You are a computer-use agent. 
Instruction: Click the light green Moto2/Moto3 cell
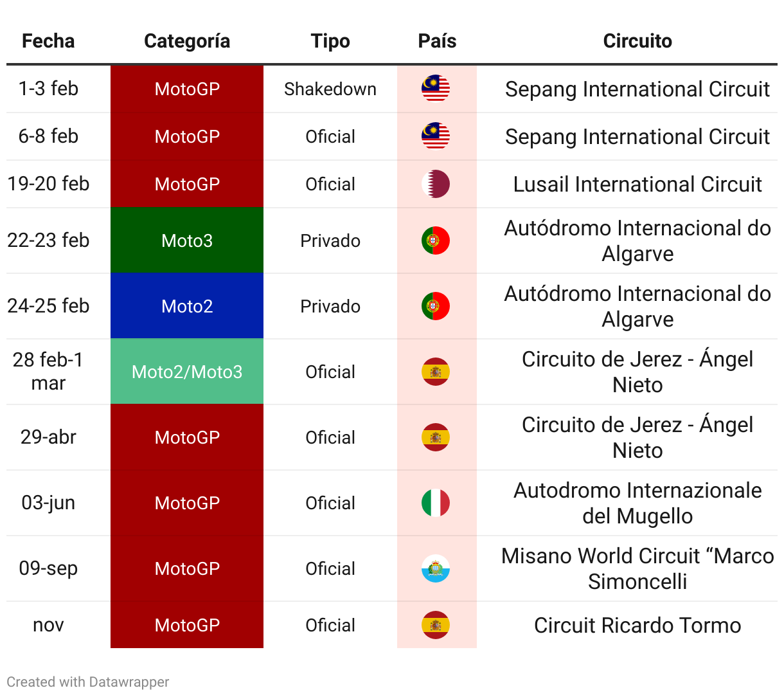[x=187, y=372]
